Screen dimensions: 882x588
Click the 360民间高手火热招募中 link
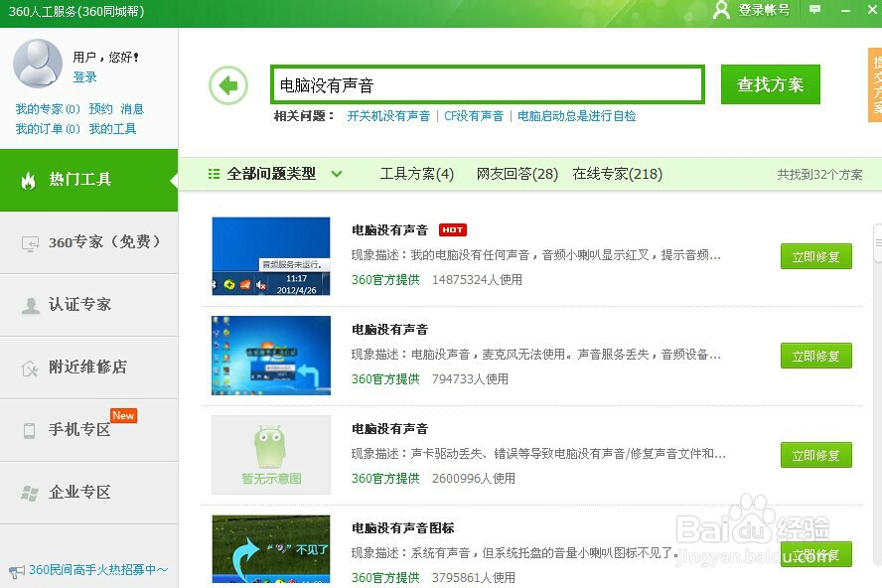pos(99,570)
